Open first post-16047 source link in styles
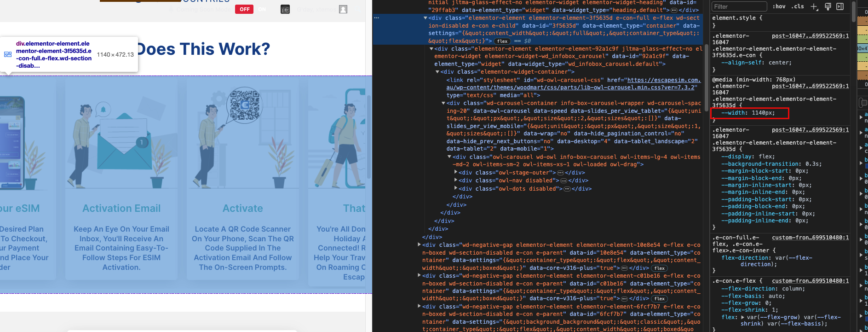 810,36
